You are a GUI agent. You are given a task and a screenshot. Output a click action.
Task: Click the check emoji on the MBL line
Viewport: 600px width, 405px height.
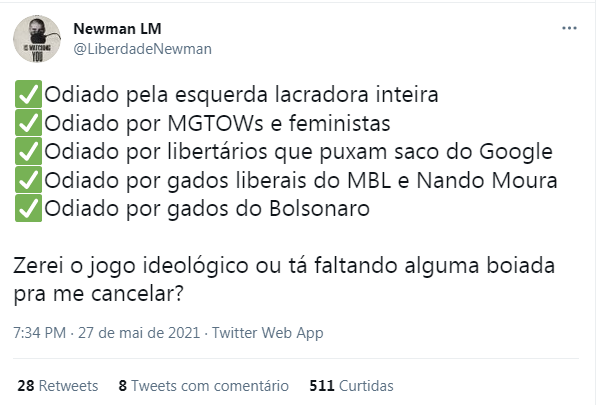pyautogui.click(x=28, y=180)
